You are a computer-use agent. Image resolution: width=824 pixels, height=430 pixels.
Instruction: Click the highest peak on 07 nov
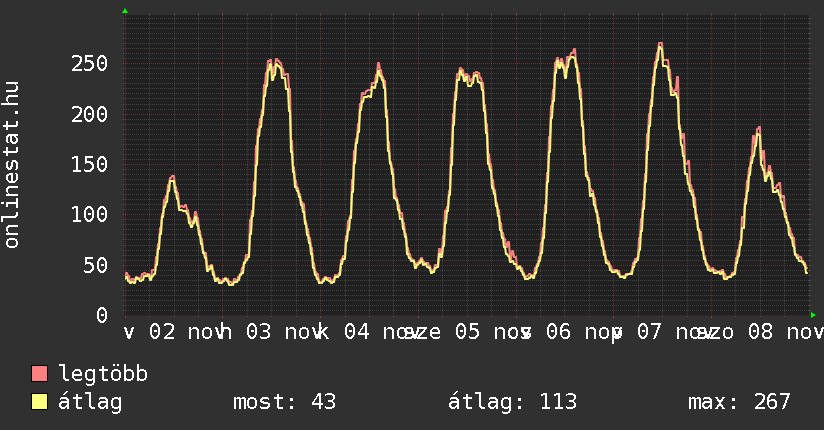[x=661, y=44]
